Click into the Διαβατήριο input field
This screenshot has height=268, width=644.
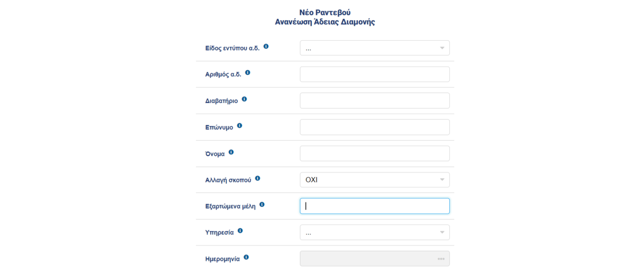pyautogui.click(x=375, y=100)
